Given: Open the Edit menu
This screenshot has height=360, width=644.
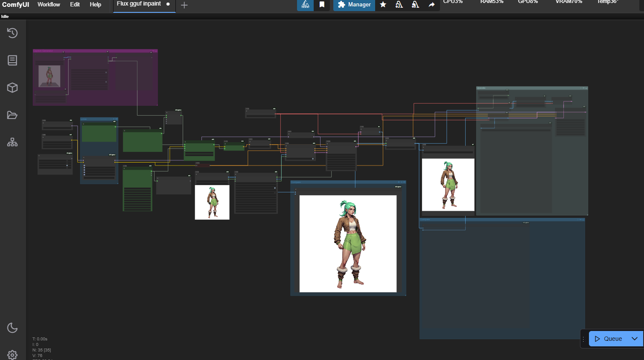Looking at the screenshot, I should [x=75, y=5].
